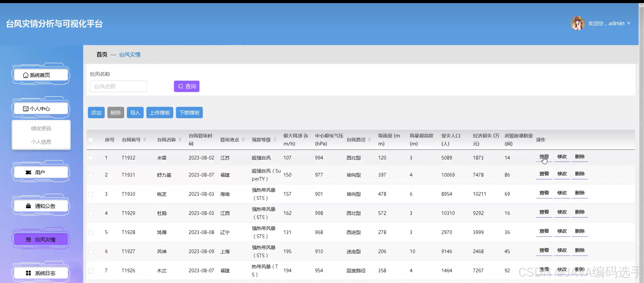This screenshot has height=283, width=644.
Task: Click the 台风灾情 list icon in sidebar
Action: (29, 240)
